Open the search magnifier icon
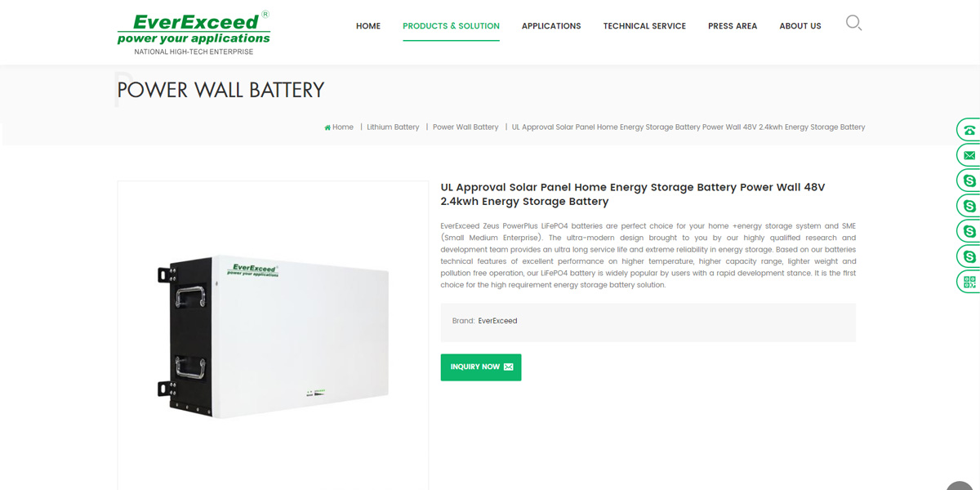 click(853, 23)
